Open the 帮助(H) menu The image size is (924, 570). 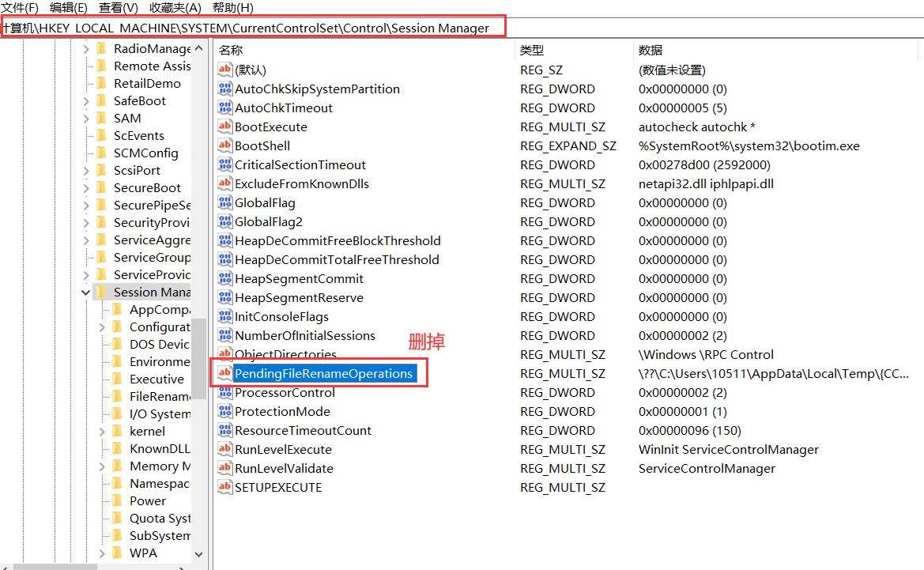coord(233,8)
